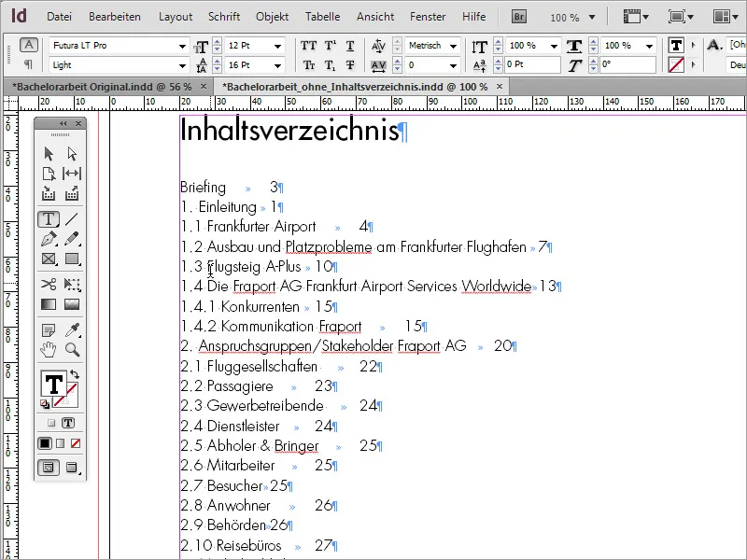The height and width of the screenshot is (560, 747).
Task: Close the Bachelorarbeit_ohne_Inhaltsverzeichnis tab
Action: pyautogui.click(x=500, y=86)
